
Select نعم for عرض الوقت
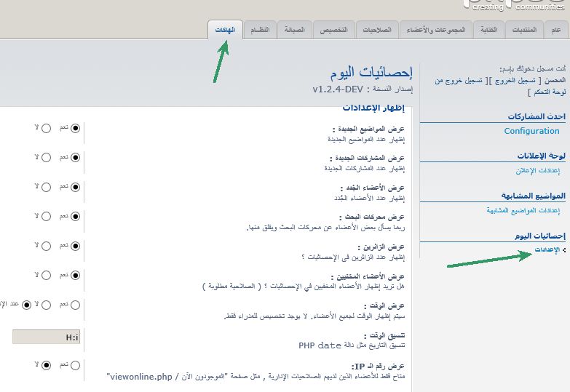pyautogui.click(x=75, y=305)
